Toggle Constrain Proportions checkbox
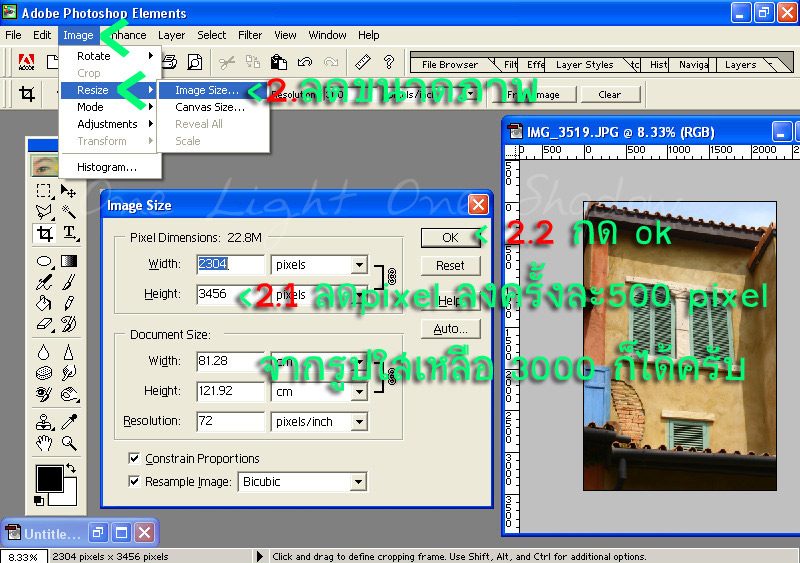Image resolution: width=800 pixels, height=563 pixels. pos(134,458)
